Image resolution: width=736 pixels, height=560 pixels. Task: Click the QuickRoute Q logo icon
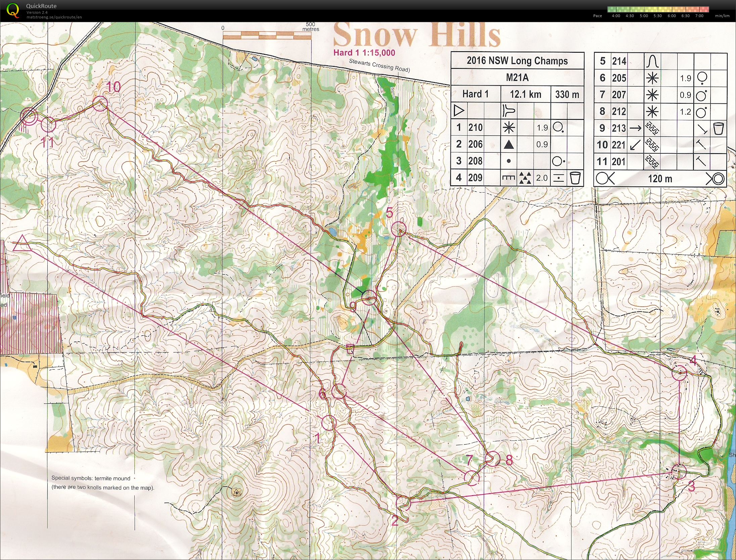pyautogui.click(x=13, y=10)
